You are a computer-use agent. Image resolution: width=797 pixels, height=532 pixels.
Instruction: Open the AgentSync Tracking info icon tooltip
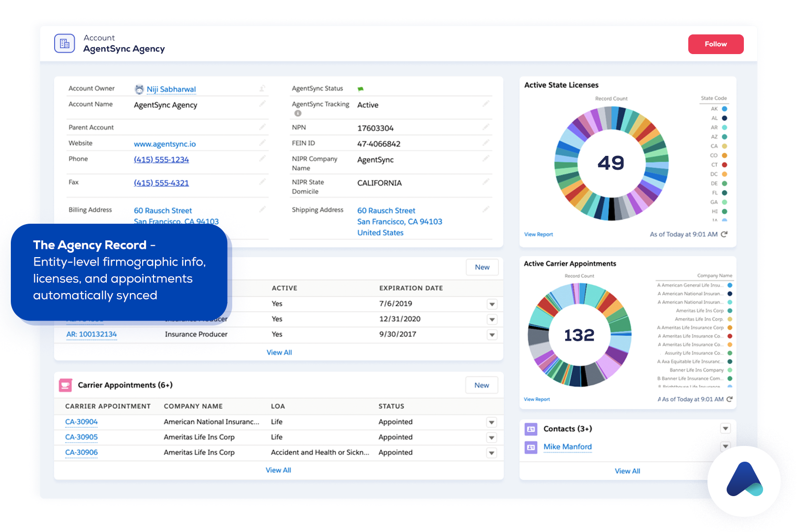pyautogui.click(x=298, y=113)
